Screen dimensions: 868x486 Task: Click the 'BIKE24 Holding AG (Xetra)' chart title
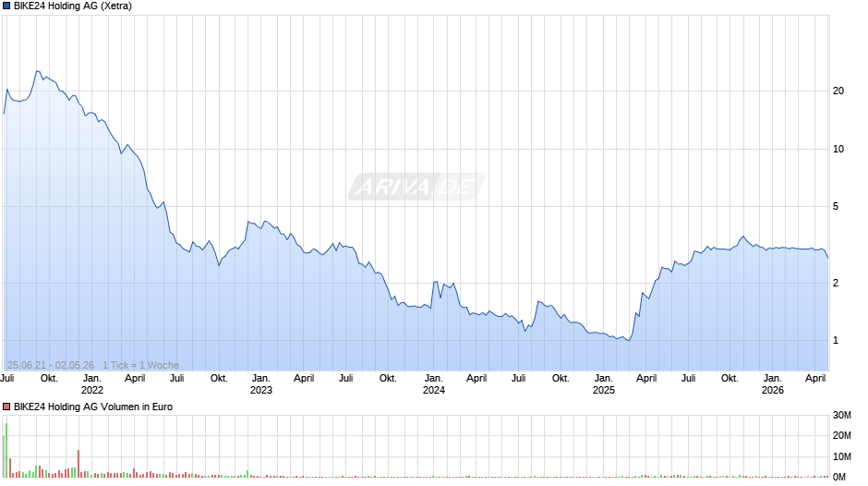tap(73, 6)
